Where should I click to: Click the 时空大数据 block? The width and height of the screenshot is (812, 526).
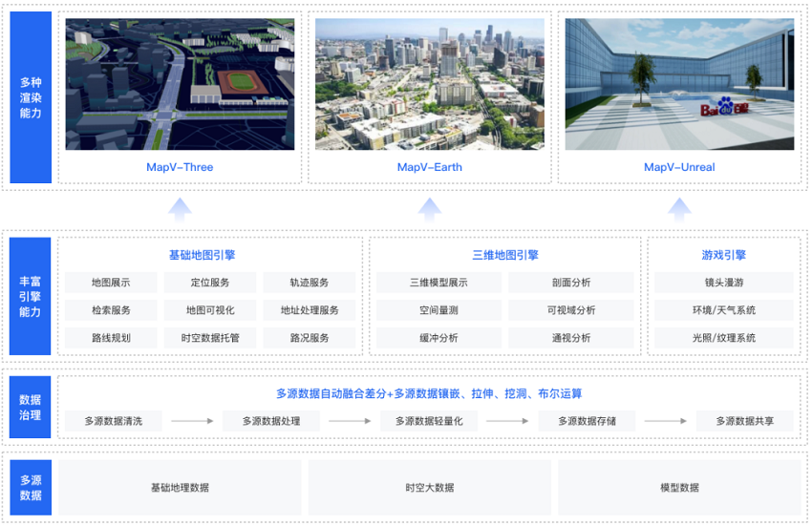[429, 487]
